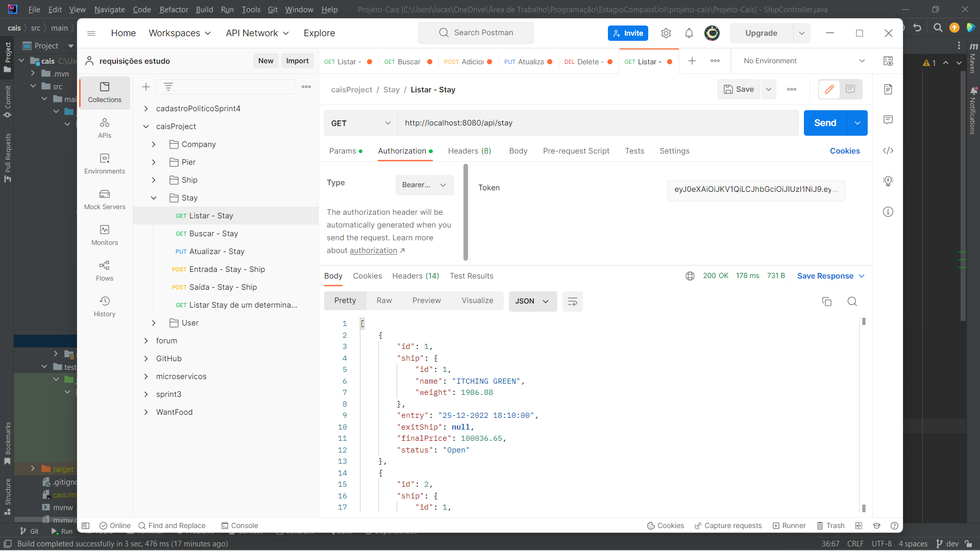Switch to edit mode pencil icon

tap(829, 89)
